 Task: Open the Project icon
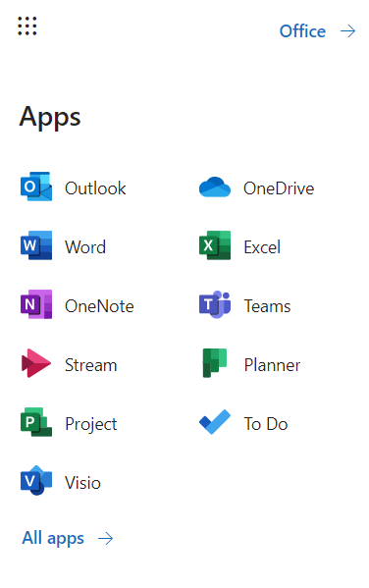(36, 422)
